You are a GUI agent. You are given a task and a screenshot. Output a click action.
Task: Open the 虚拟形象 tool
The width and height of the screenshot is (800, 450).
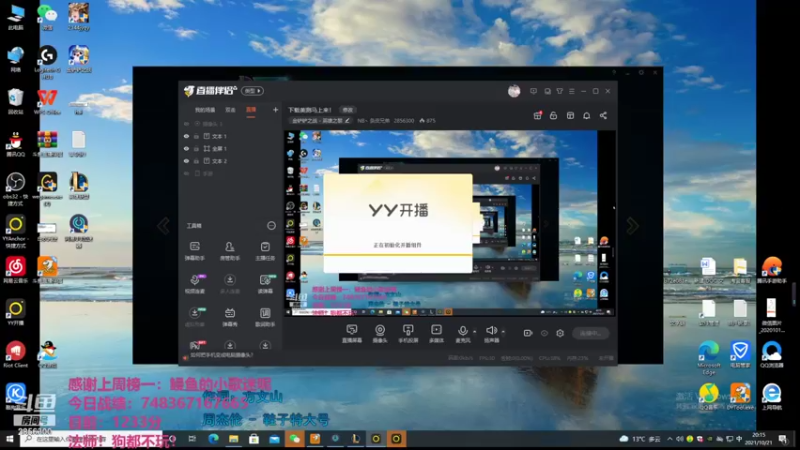194,317
